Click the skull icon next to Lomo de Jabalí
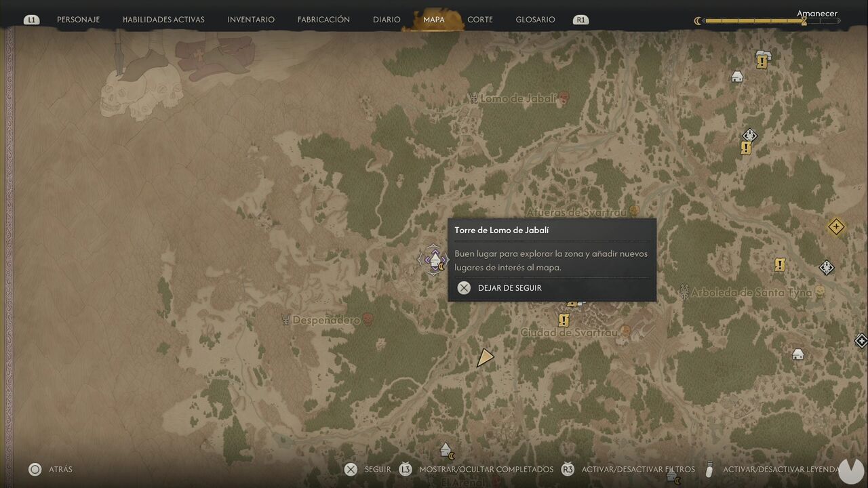The image size is (868, 488). pyautogui.click(x=563, y=99)
